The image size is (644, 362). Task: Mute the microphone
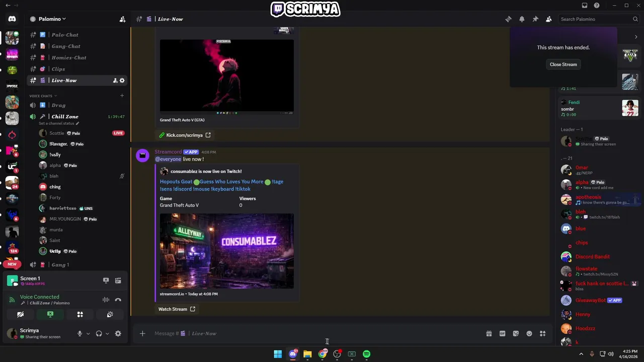pos(79,333)
